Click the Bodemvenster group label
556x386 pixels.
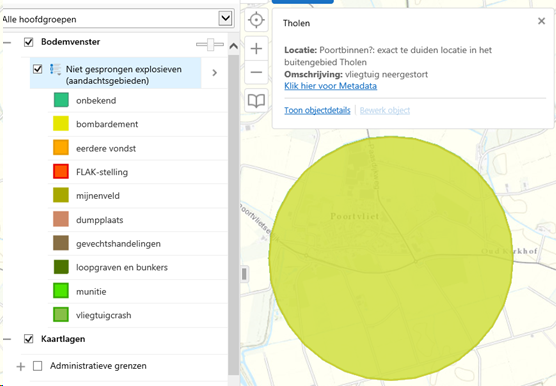coord(71,42)
